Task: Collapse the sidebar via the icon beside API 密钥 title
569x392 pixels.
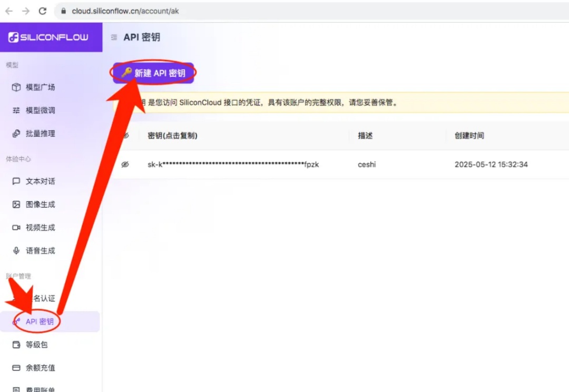Action: (x=114, y=37)
